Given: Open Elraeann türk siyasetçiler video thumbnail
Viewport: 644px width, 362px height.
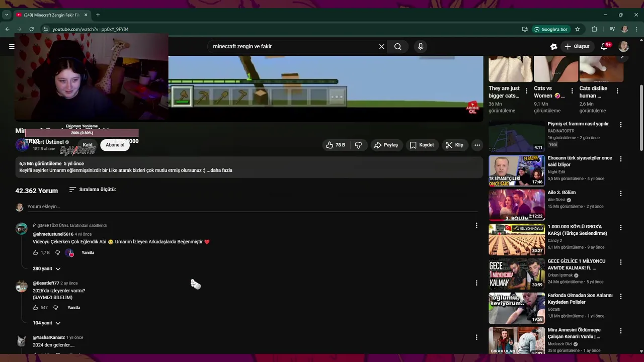Looking at the screenshot, I should (x=517, y=171).
